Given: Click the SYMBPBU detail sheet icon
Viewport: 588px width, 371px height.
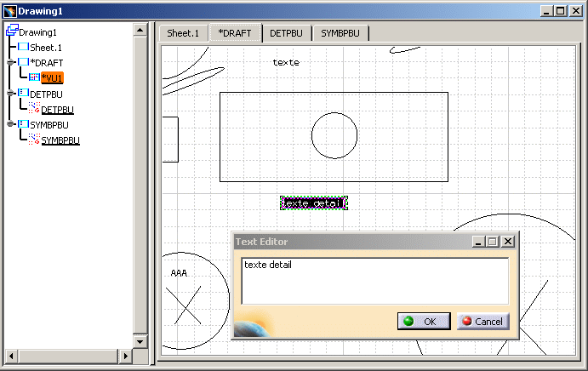Looking at the screenshot, I should [x=23, y=124].
